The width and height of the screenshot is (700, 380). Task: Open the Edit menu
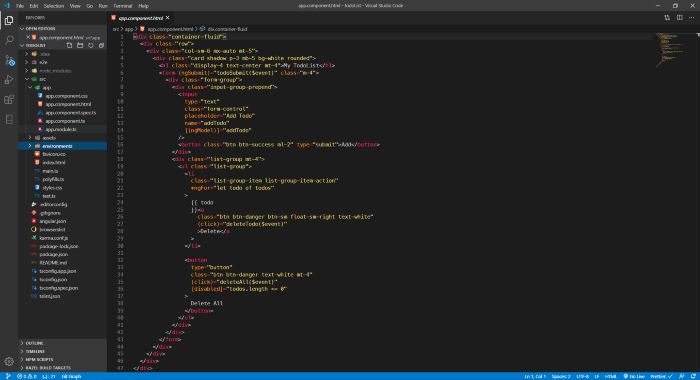[34, 6]
